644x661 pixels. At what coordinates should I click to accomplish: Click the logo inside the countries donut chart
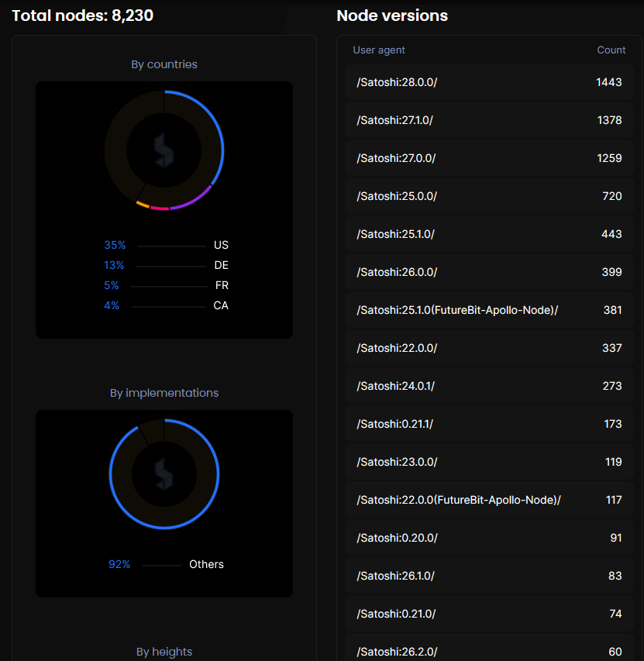point(164,150)
